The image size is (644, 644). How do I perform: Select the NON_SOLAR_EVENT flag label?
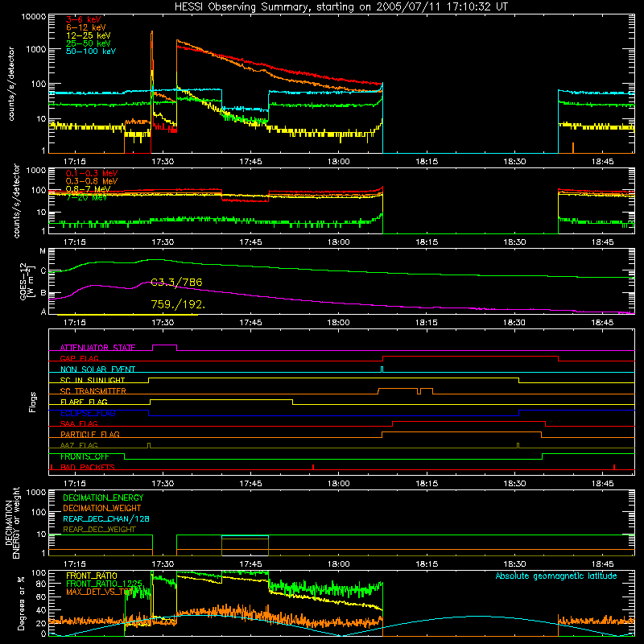click(x=97, y=369)
